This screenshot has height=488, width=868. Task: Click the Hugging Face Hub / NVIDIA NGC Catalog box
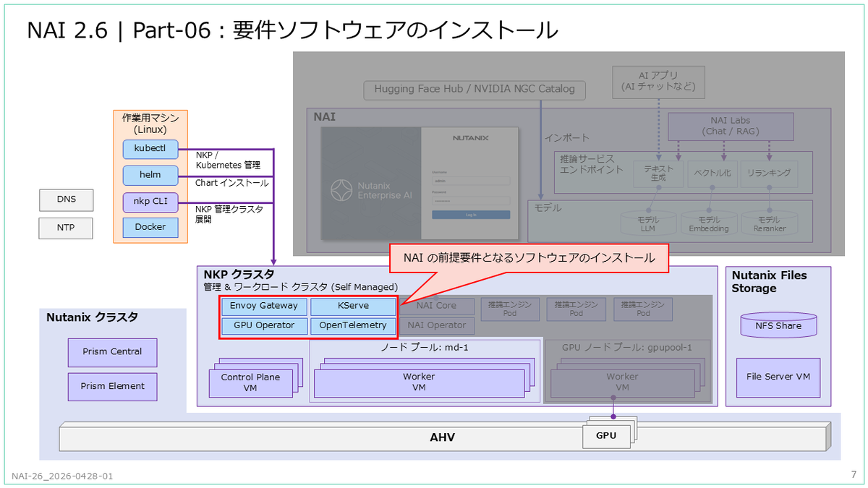coord(475,90)
